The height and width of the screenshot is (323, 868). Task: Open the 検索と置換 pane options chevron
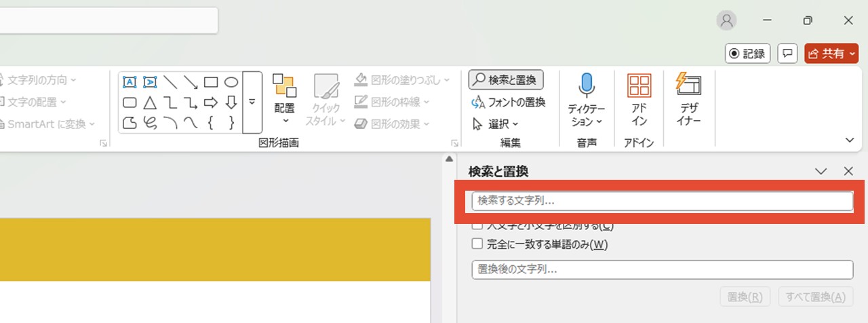tap(821, 172)
